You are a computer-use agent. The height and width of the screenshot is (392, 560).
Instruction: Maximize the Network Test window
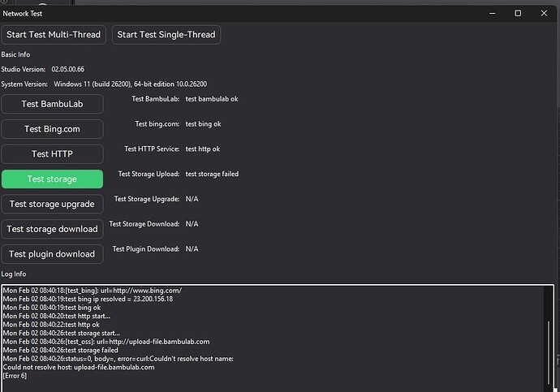518,13
